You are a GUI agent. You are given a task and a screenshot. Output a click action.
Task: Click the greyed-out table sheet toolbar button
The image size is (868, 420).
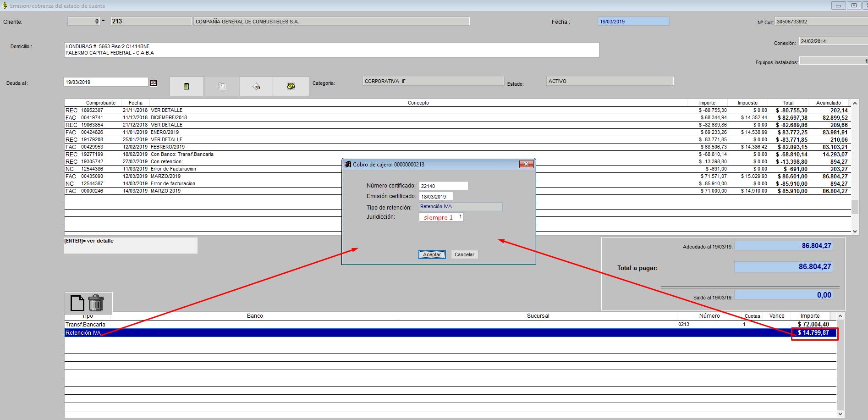222,86
